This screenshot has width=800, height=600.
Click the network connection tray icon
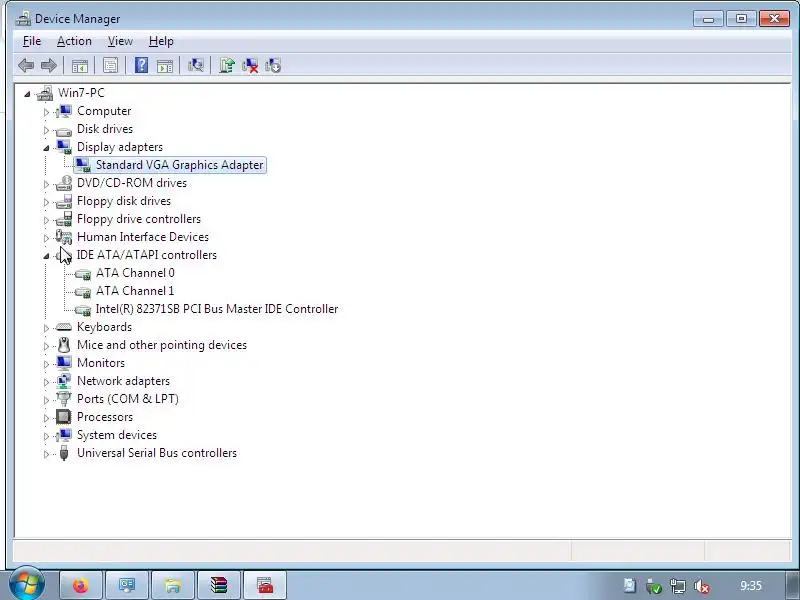pyautogui.click(x=678, y=586)
